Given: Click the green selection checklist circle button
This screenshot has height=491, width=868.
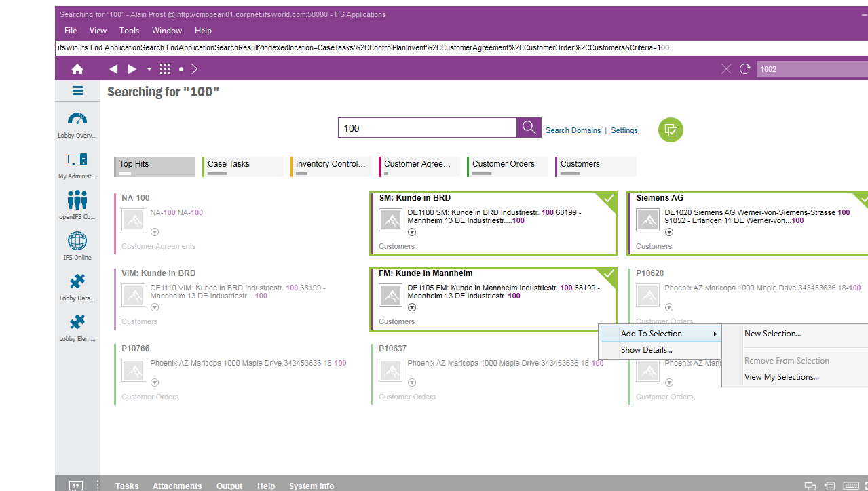Looking at the screenshot, I should (671, 130).
